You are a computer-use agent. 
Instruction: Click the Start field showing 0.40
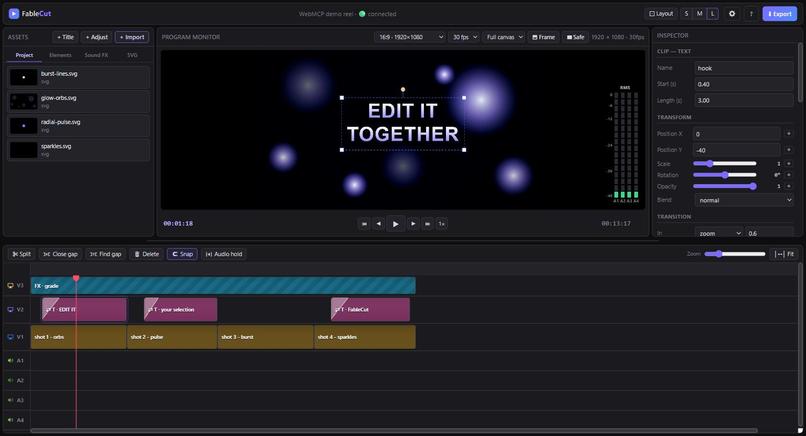744,84
